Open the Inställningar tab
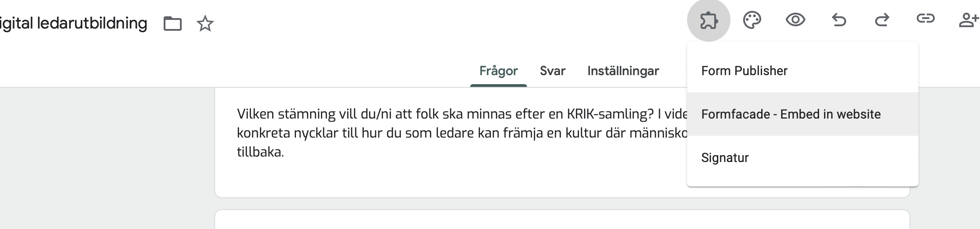This screenshot has height=229, width=980. pos(623,71)
